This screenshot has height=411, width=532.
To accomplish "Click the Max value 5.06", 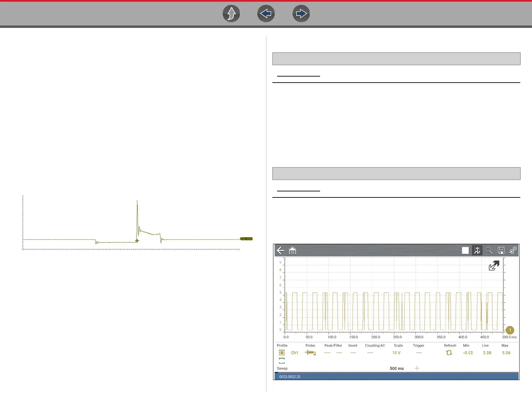I will [x=506, y=353].
